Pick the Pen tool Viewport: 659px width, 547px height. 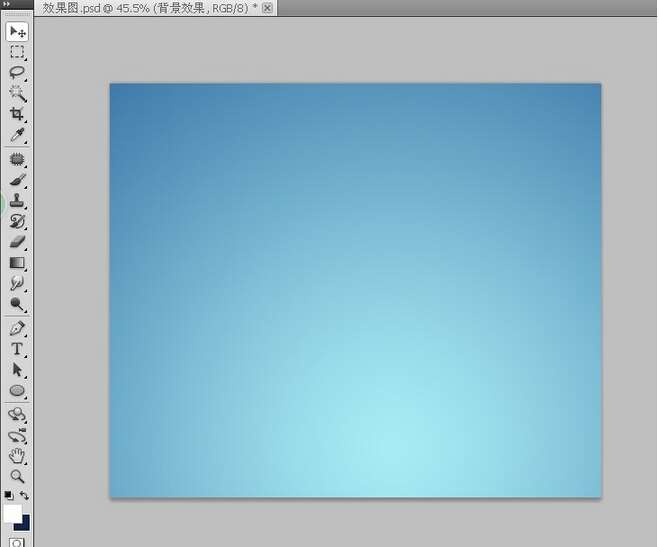coord(17,328)
